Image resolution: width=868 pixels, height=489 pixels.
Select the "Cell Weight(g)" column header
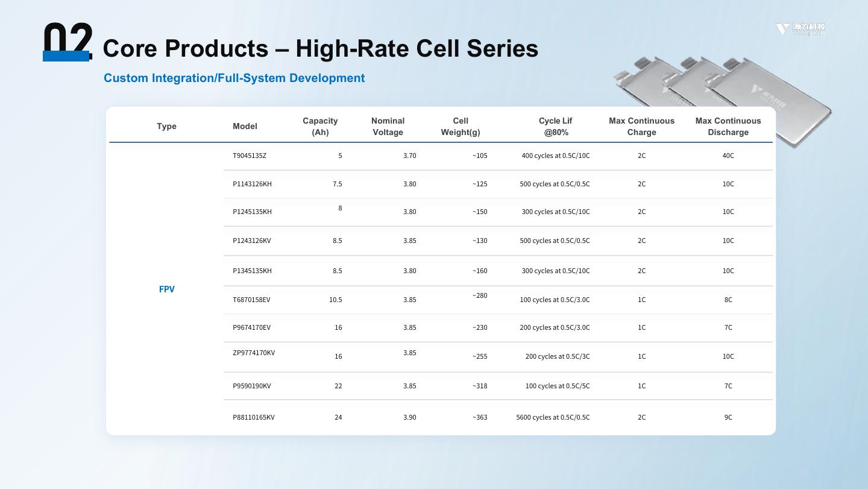click(461, 126)
